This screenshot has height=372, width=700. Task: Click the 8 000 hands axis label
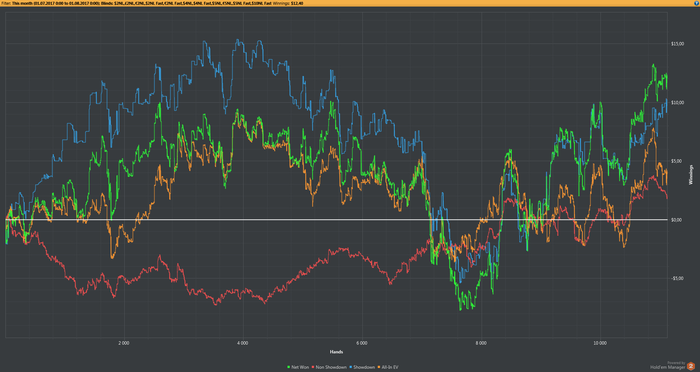click(x=481, y=343)
